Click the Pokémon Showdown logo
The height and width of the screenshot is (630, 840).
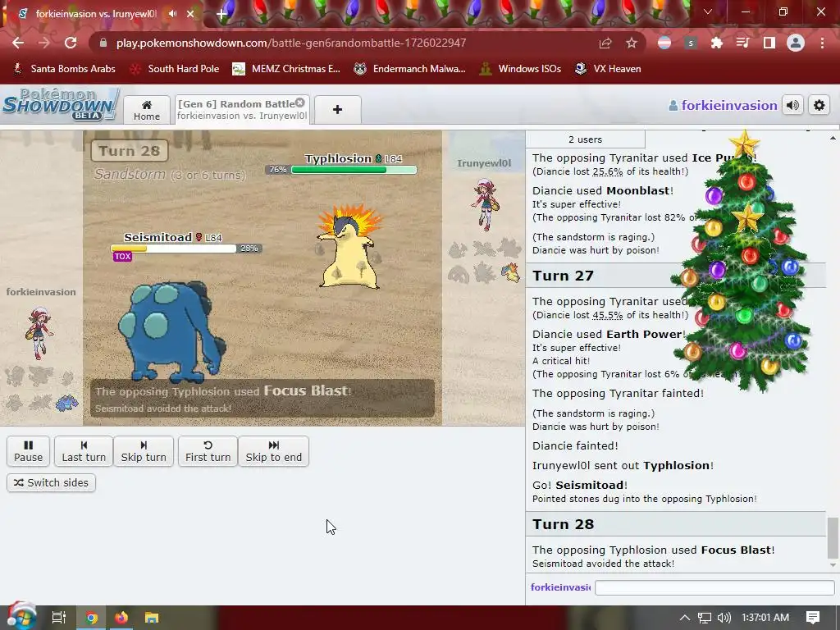tap(60, 104)
